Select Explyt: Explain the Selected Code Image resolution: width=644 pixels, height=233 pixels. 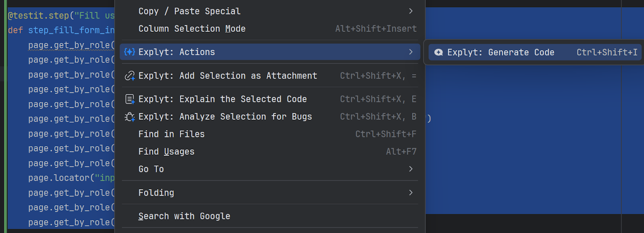click(223, 99)
